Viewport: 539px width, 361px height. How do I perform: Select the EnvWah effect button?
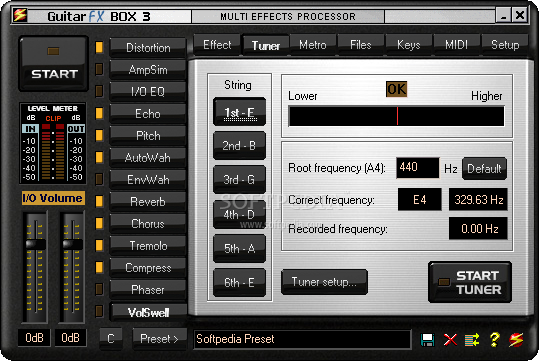coord(148,180)
